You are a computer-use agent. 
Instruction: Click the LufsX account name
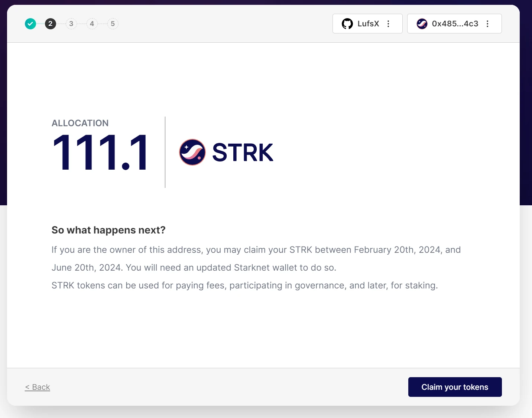click(368, 24)
